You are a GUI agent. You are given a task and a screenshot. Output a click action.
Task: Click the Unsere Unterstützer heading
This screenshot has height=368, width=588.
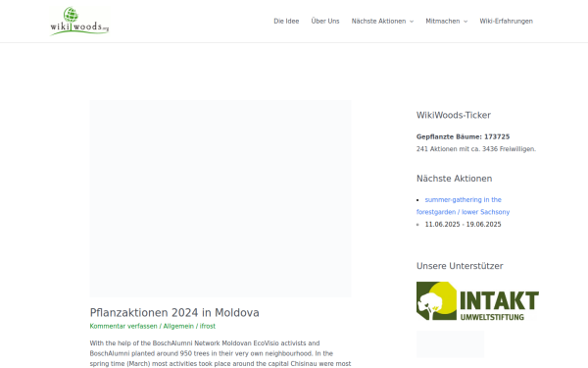pyautogui.click(x=460, y=266)
